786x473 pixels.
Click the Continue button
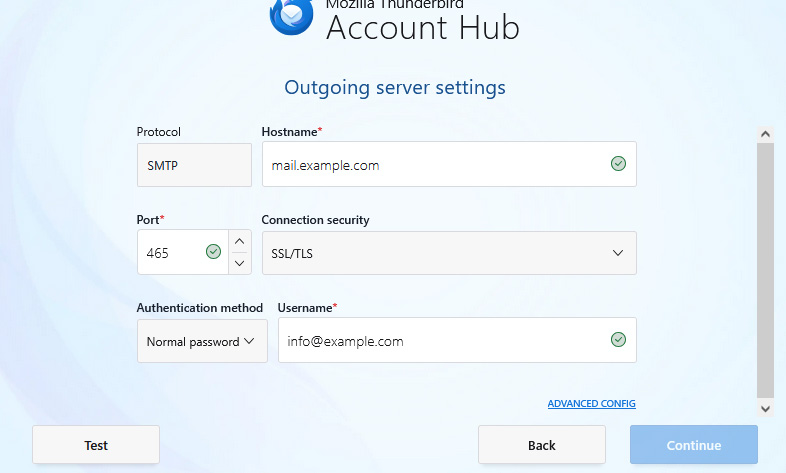tap(693, 445)
